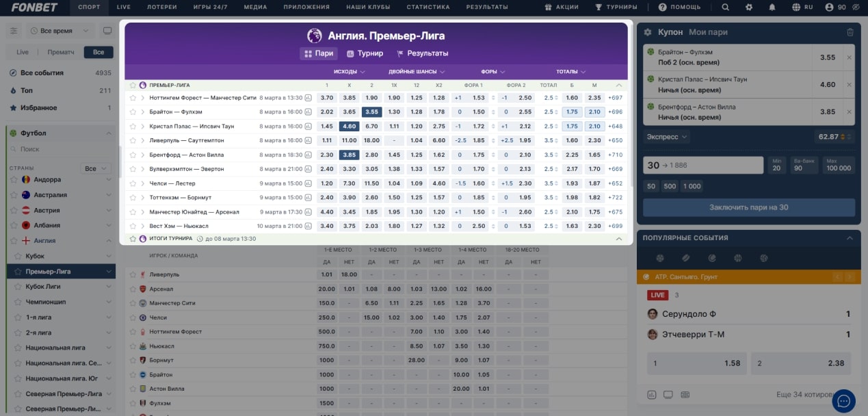
Task: Favorite the Ливерпуль — Саутгемптон match star
Action: tap(133, 140)
